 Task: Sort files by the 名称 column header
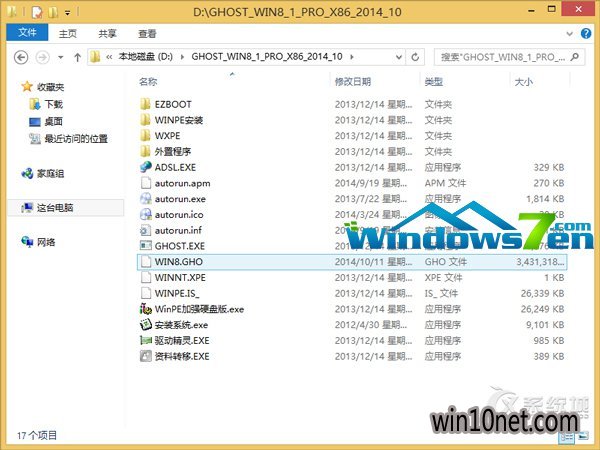[x=150, y=81]
